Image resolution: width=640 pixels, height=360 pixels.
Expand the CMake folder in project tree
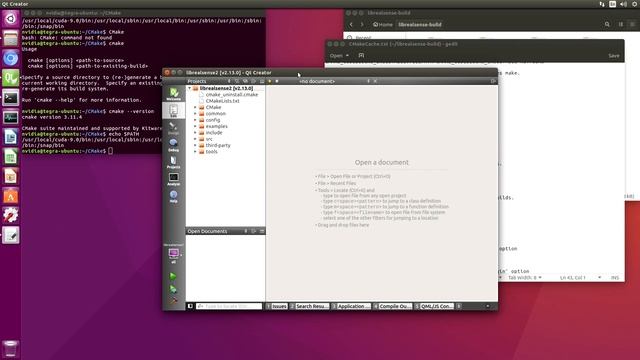tap(196, 107)
